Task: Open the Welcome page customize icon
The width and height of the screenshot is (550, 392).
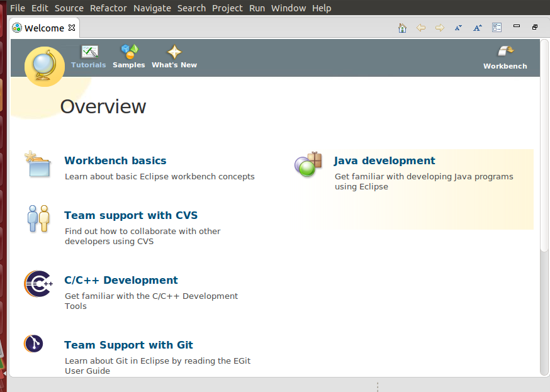Action: (497, 28)
